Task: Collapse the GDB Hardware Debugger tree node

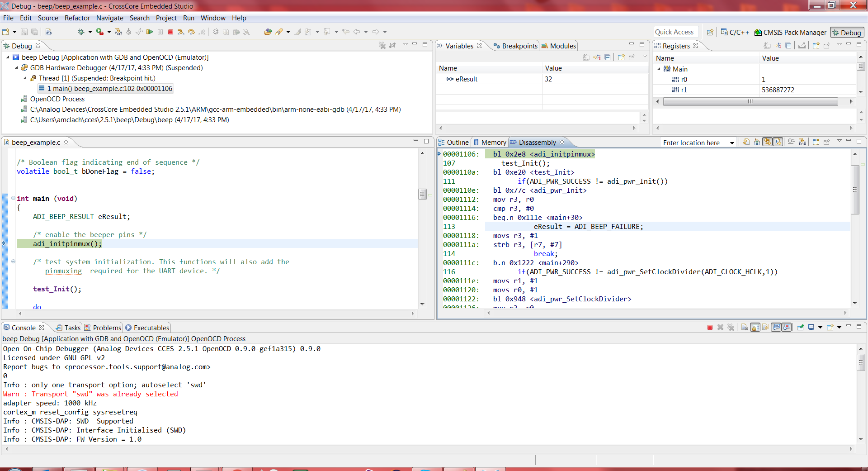Action: [x=16, y=68]
